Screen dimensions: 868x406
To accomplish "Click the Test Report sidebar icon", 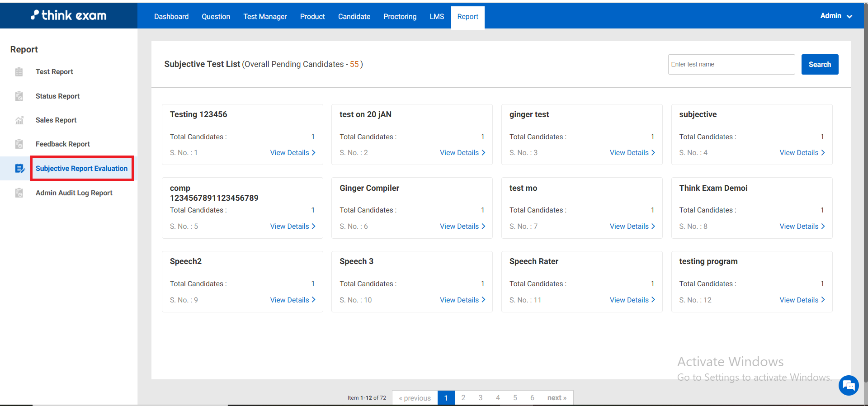I will click(x=19, y=72).
